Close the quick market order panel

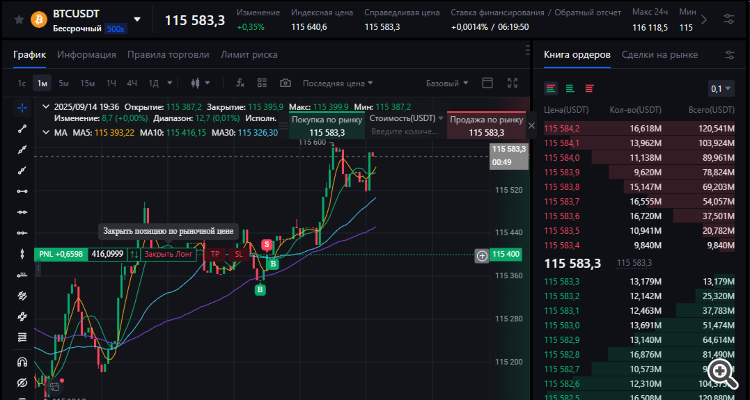coord(532,126)
